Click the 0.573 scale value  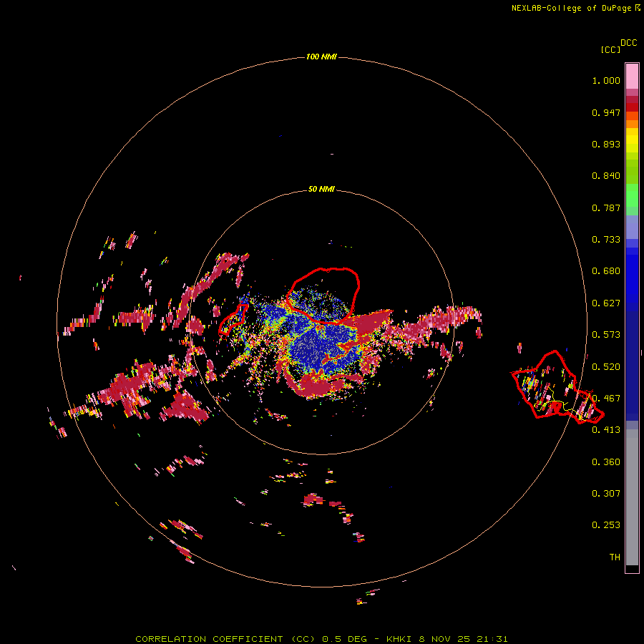pos(606,335)
